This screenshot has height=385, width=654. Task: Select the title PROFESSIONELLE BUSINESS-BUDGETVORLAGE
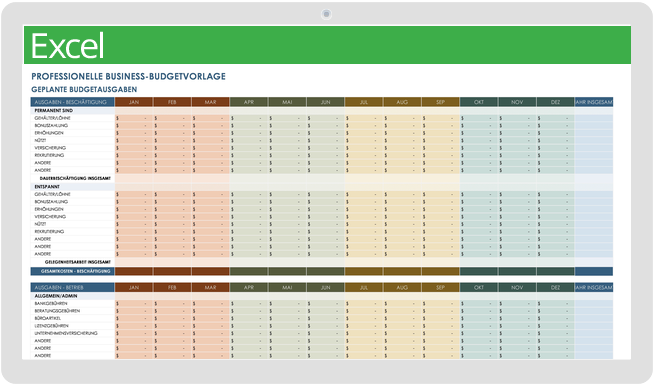128,76
